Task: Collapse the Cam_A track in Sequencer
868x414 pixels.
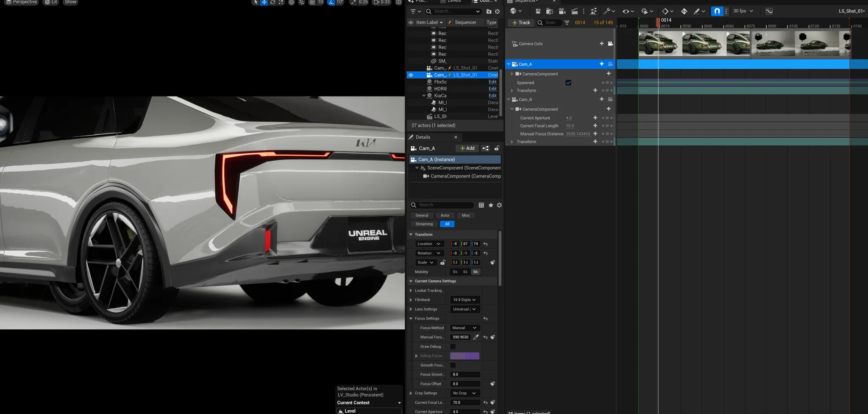Action: (x=509, y=64)
